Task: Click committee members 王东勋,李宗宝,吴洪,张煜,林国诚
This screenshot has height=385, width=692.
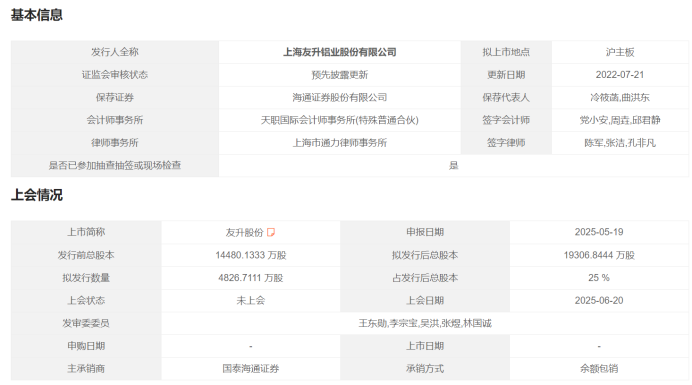Action: coord(425,323)
